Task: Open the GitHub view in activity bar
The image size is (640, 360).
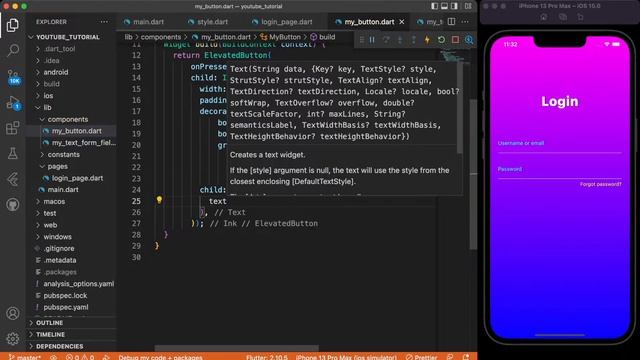Action: pos(13,204)
